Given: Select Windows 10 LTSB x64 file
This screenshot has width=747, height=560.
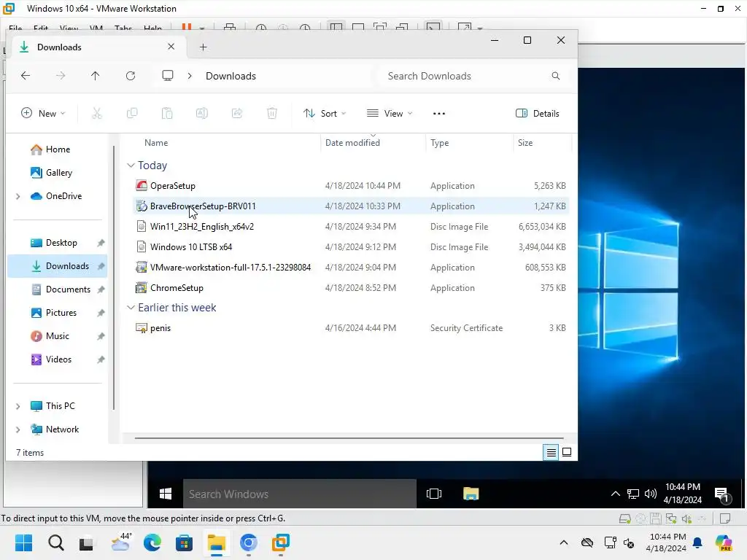Looking at the screenshot, I should (x=351, y=247).
